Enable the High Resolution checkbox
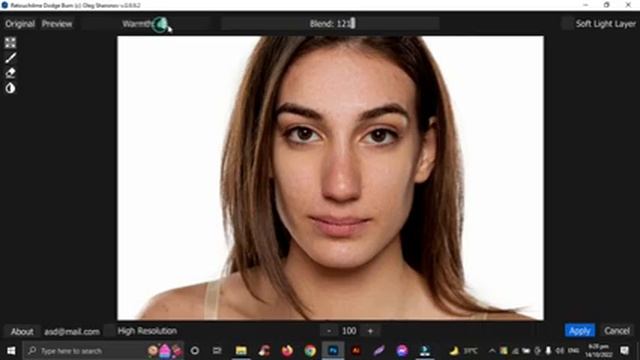This screenshot has width=640, height=360. coord(109,331)
